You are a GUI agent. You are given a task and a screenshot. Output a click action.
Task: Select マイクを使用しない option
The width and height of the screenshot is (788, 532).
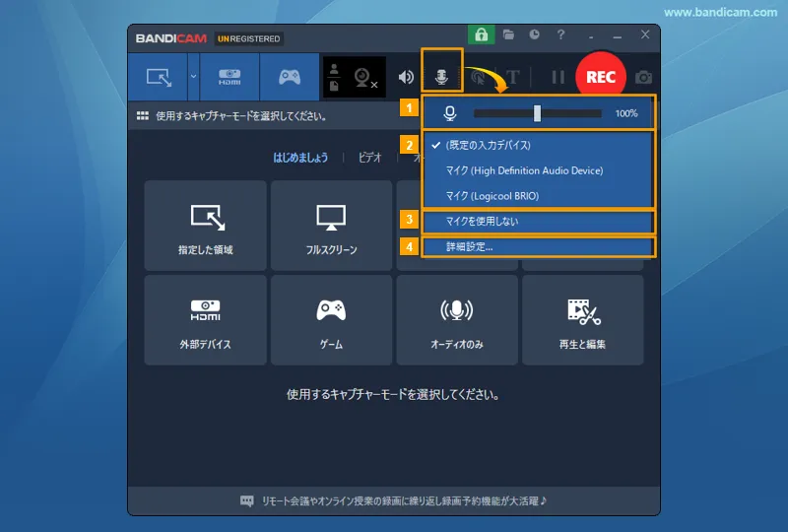click(538, 222)
